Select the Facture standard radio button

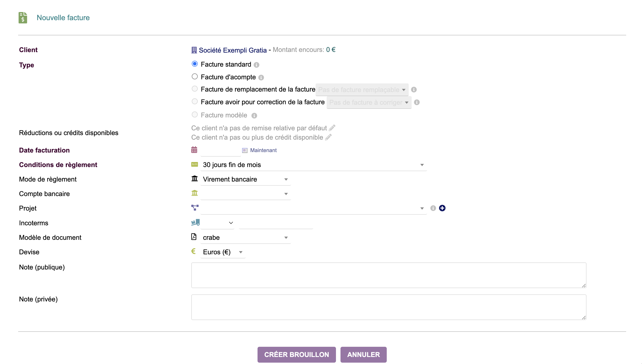tap(195, 64)
